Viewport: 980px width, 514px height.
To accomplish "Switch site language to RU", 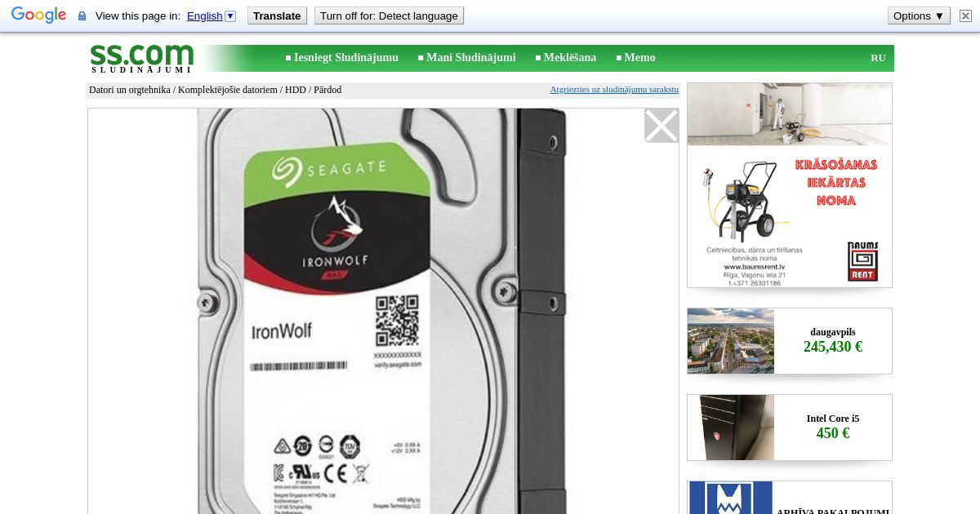I will click(878, 58).
